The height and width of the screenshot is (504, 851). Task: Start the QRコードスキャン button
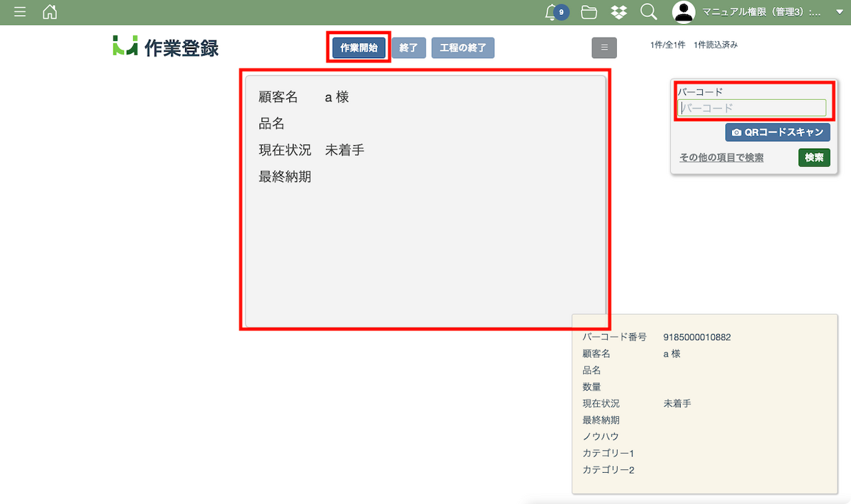(777, 133)
